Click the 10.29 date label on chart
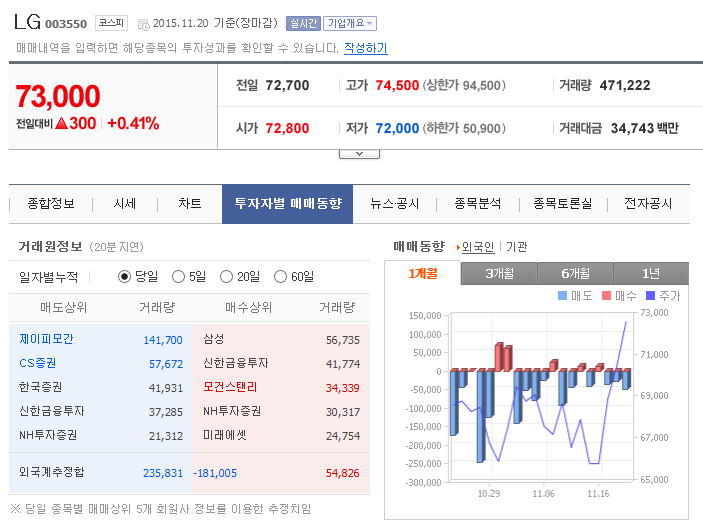 tap(489, 494)
